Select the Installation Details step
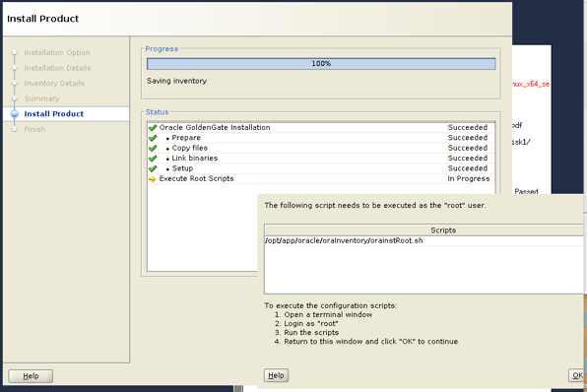Image resolution: width=587 pixels, height=392 pixels. pyautogui.click(x=57, y=68)
